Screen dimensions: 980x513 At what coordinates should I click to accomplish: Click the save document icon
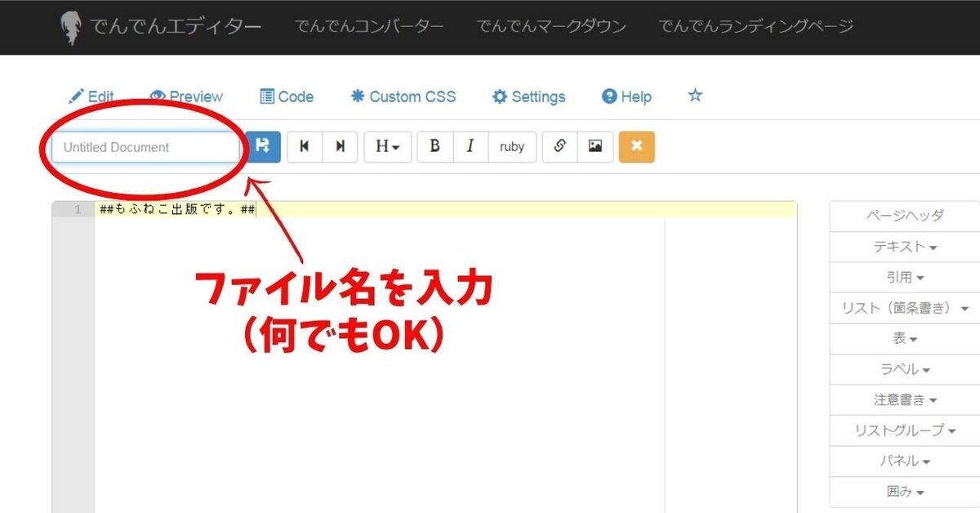263,147
